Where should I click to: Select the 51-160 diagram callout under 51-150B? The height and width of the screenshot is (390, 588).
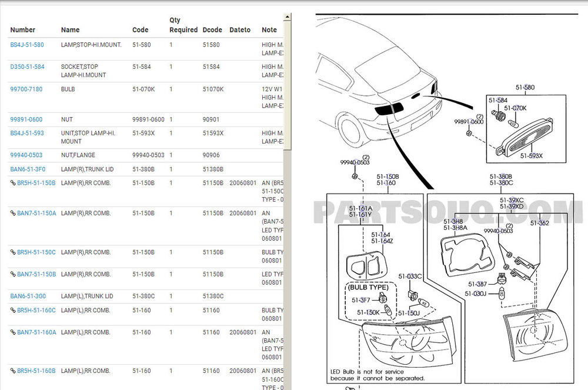coord(386,183)
